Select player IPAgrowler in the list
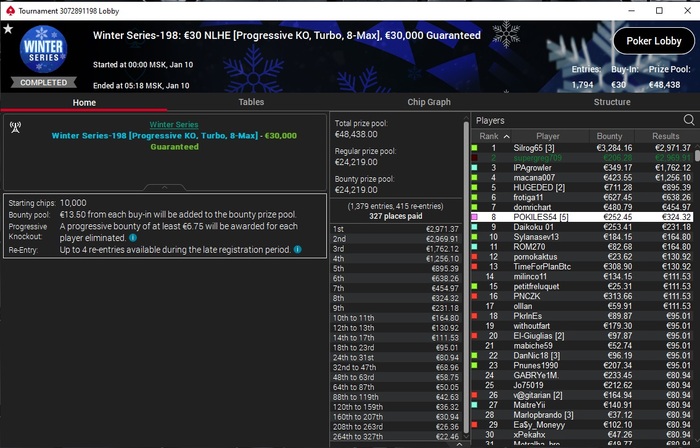Image resolution: width=700 pixels, height=448 pixels. (x=582, y=168)
